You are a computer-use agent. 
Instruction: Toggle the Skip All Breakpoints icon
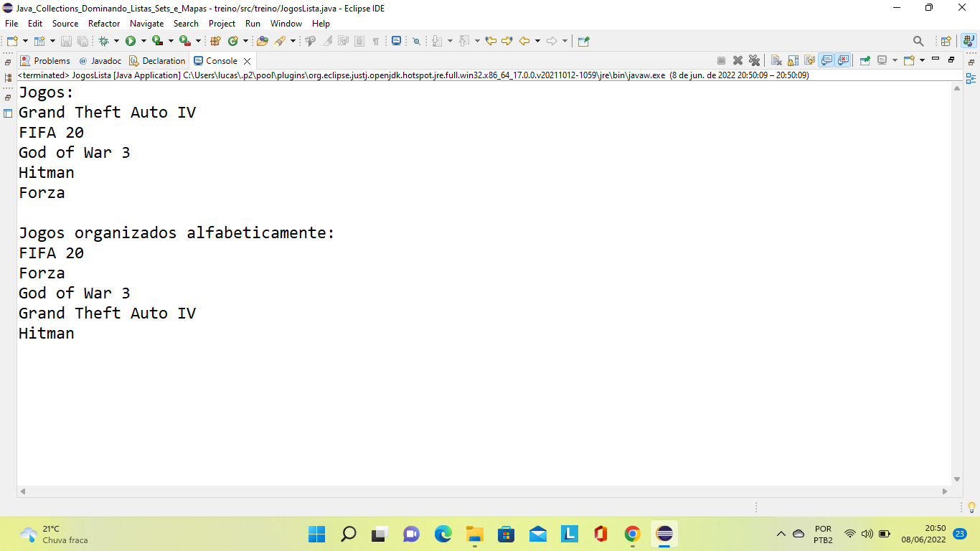(416, 41)
